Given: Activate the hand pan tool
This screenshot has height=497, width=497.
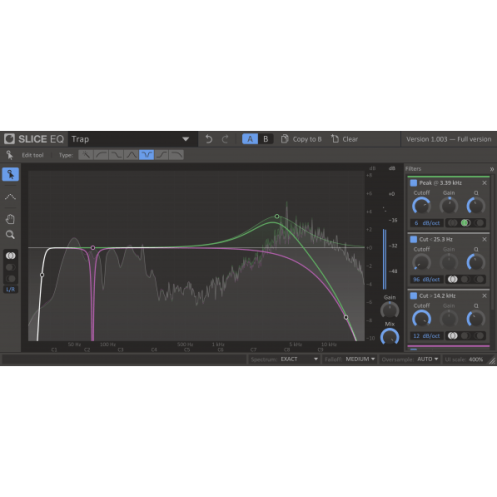Looking at the screenshot, I should point(10,219).
